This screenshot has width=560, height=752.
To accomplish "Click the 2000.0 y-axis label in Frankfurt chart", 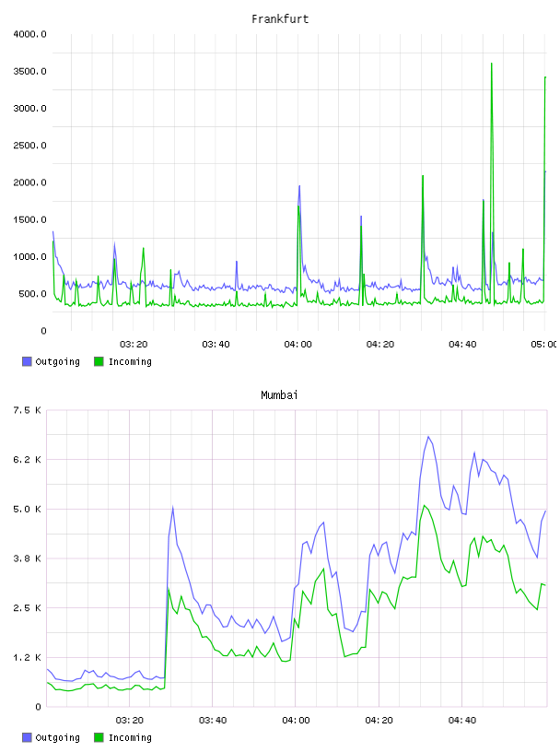I will click(x=29, y=182).
